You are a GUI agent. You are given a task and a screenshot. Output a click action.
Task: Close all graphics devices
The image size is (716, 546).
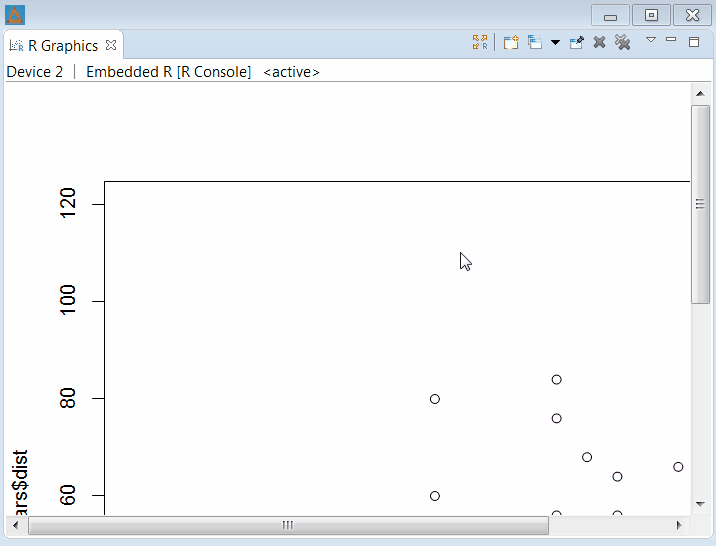click(x=622, y=42)
